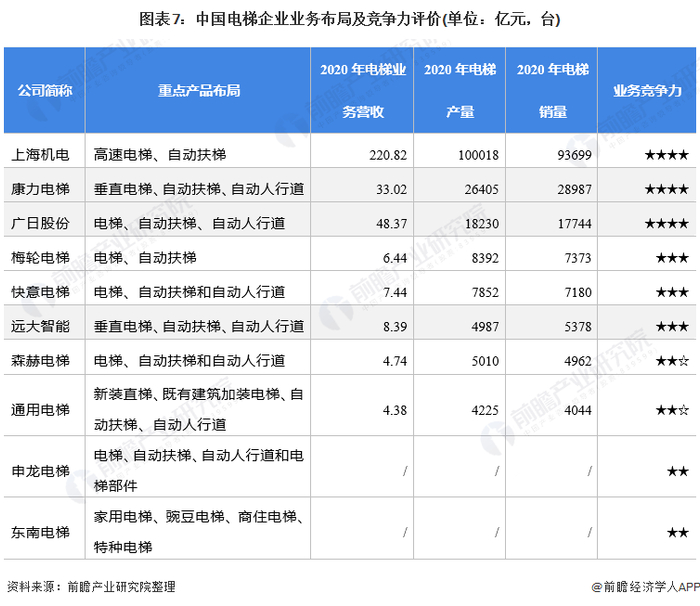
Task: Click revenue value 220.82
Action: click(x=388, y=155)
